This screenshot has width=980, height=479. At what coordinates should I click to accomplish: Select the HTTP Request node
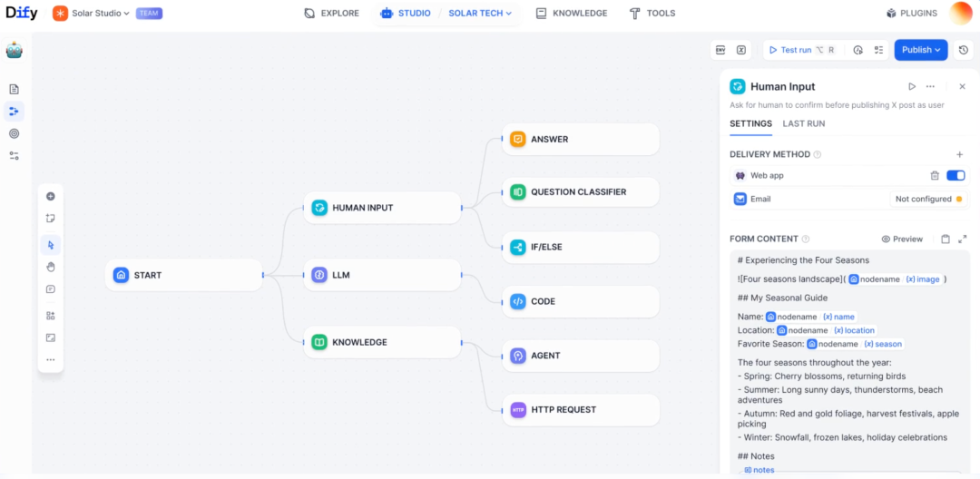point(581,410)
